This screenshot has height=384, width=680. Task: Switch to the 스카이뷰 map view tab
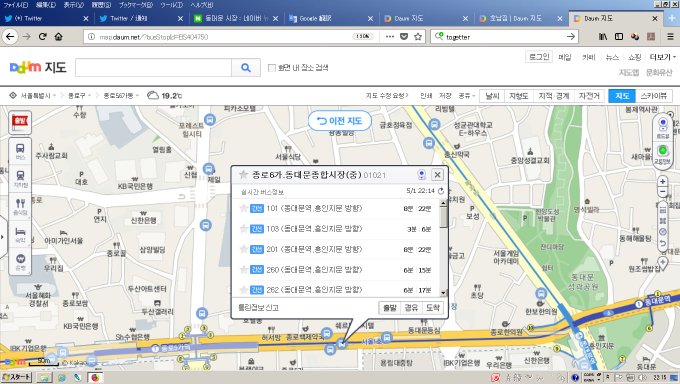coord(653,96)
